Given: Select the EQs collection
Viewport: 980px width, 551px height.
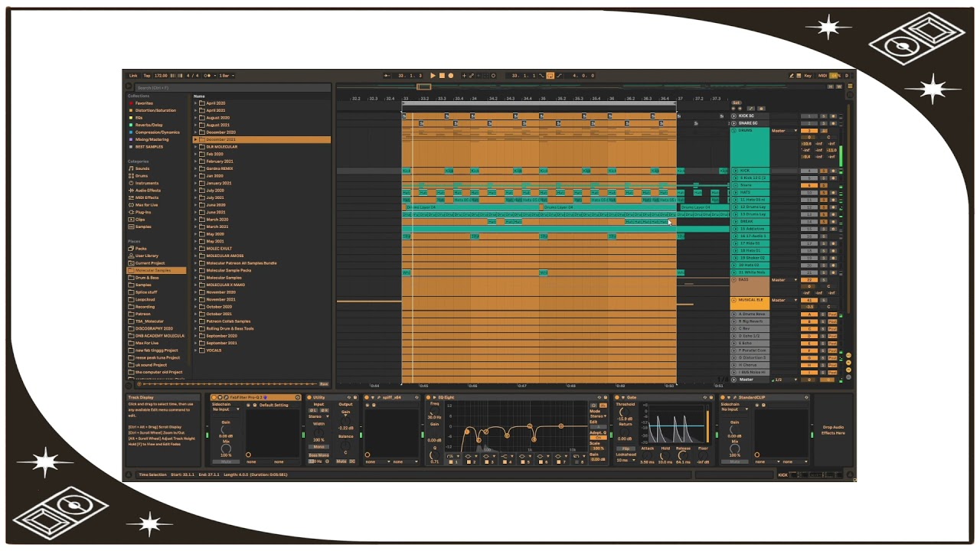Looking at the screenshot, I should coord(139,118).
